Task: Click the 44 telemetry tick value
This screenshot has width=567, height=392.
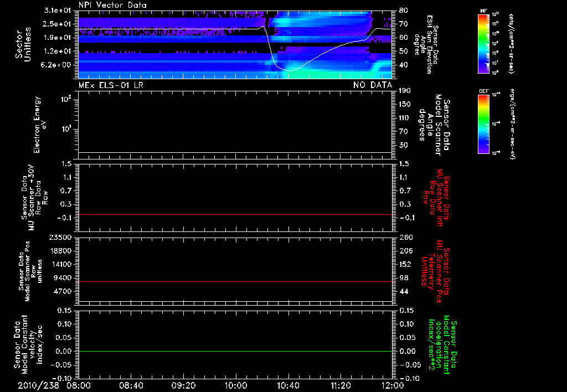Action: (404, 291)
